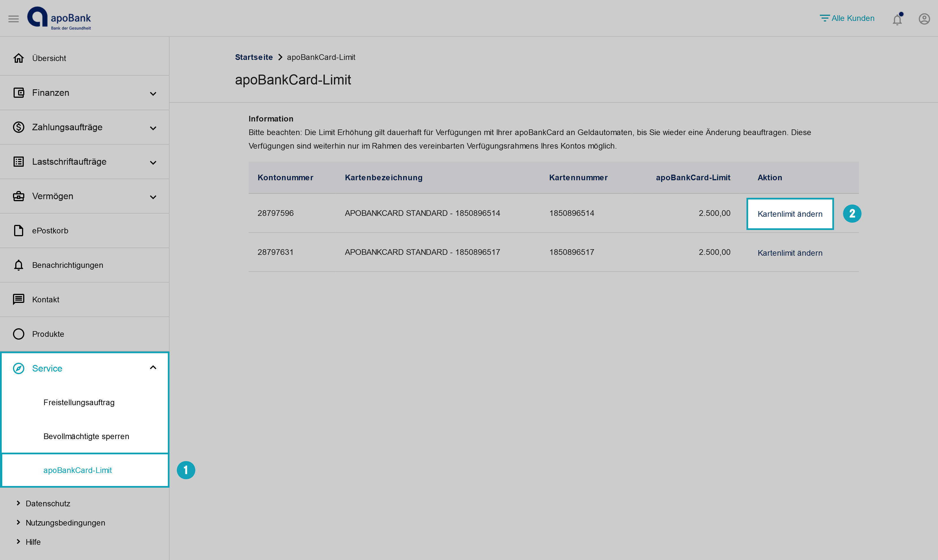This screenshot has height=560, width=938.
Task: Click the apoBankCard-Limit page title
Action: 293,80
